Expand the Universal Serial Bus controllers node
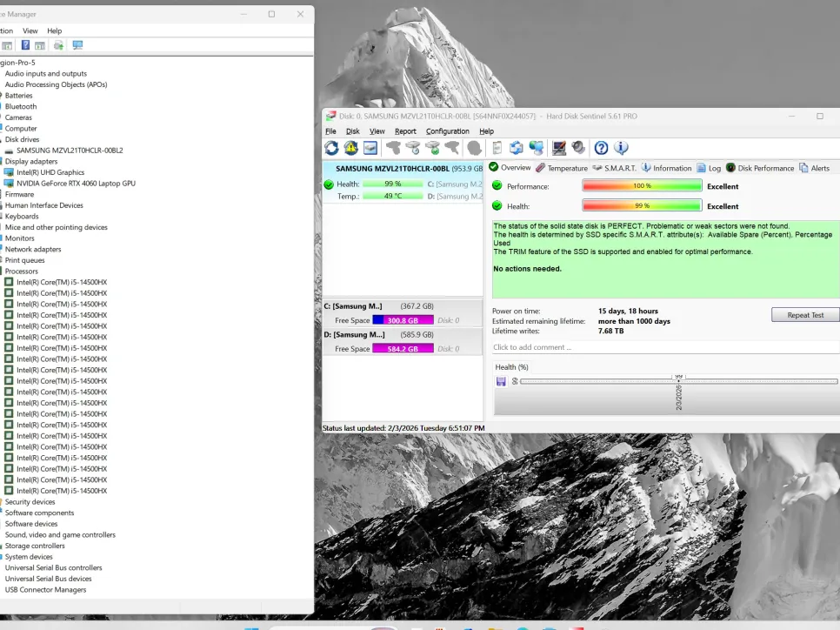Viewport: 840px width, 630px height. click(53, 567)
